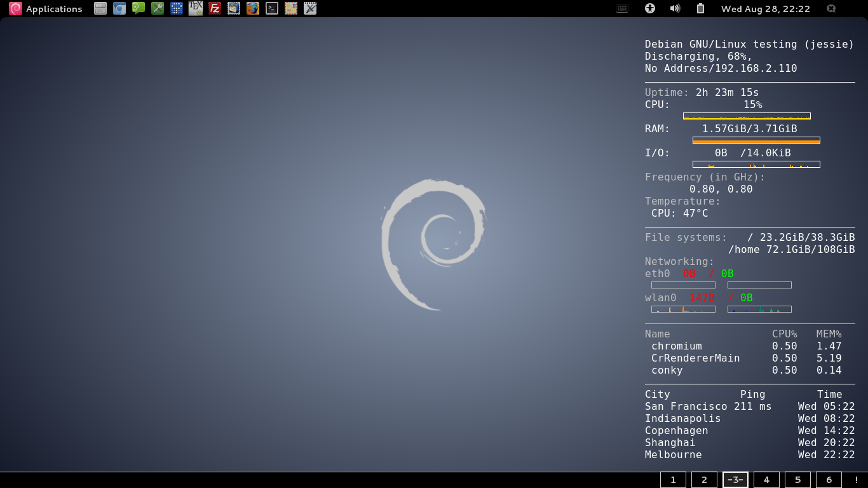Open the volume speaker indicator
The image size is (868, 488).
pos(675,9)
